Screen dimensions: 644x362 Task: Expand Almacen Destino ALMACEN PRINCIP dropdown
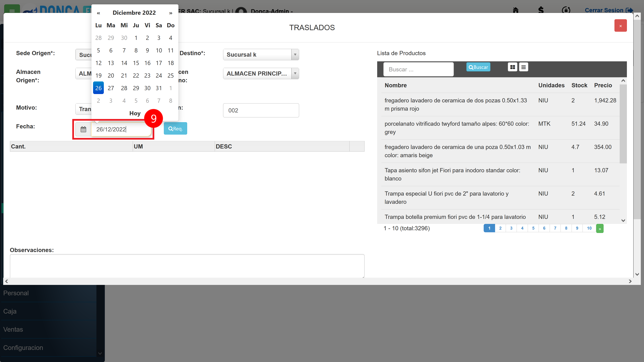(x=261, y=73)
